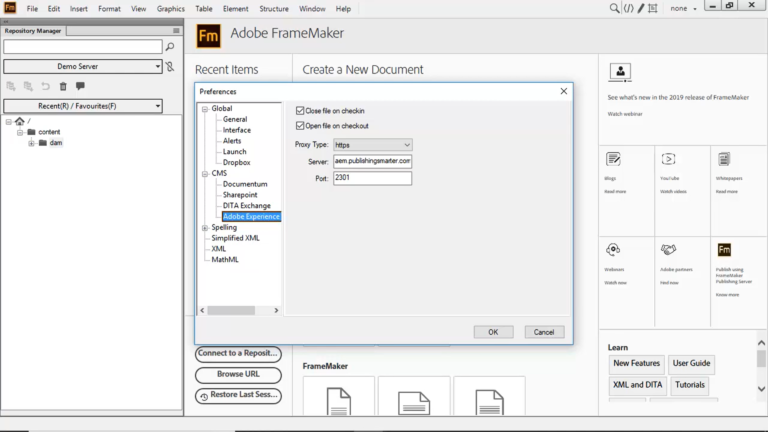Click the Adobe partners handshake icon
Image resolution: width=768 pixels, height=432 pixels.
pos(669,250)
